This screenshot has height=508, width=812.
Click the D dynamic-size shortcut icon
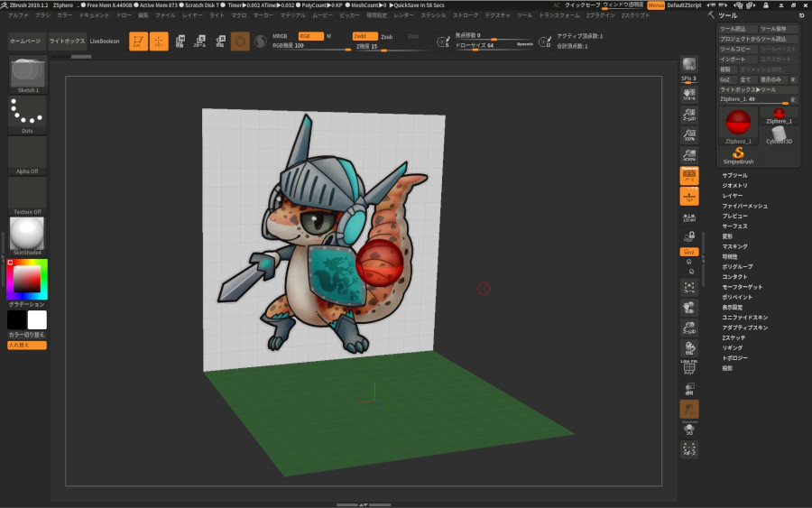[545, 42]
